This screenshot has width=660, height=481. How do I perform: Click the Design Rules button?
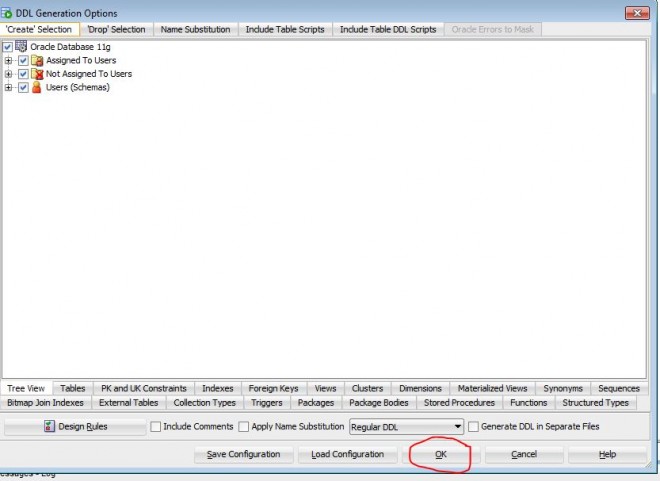click(75, 427)
